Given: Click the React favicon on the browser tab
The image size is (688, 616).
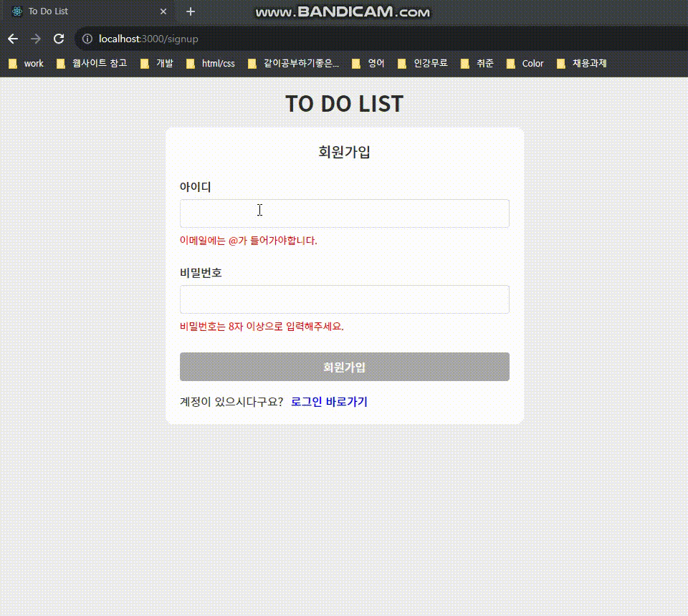Looking at the screenshot, I should (16, 11).
